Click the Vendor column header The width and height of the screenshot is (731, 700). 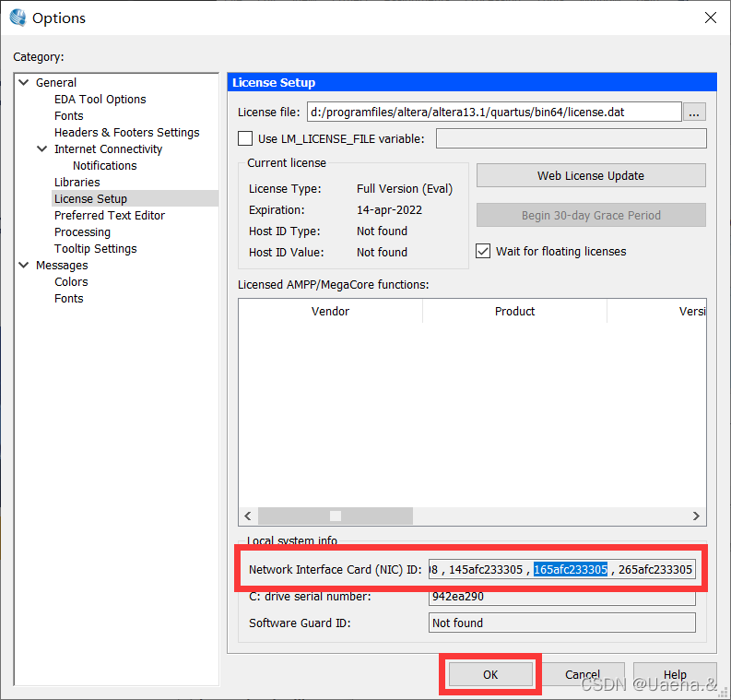330,311
